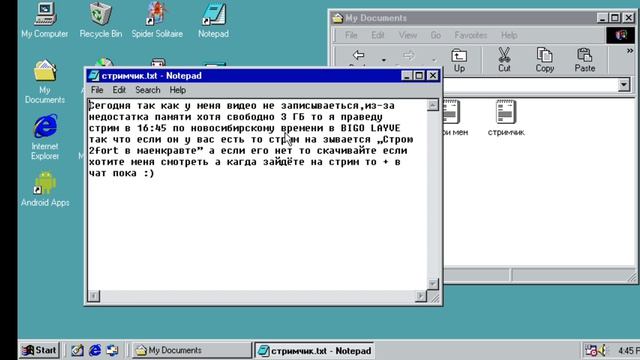
Task: Open My Documents Favorites menu
Action: 471,35
